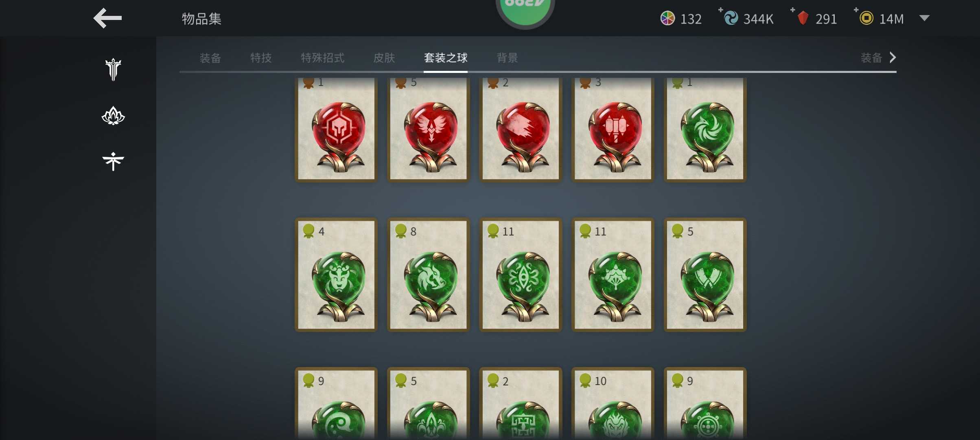Screen dimensions: 980x440
Task: Switch to the 特殊招式 tab
Action: 322,58
